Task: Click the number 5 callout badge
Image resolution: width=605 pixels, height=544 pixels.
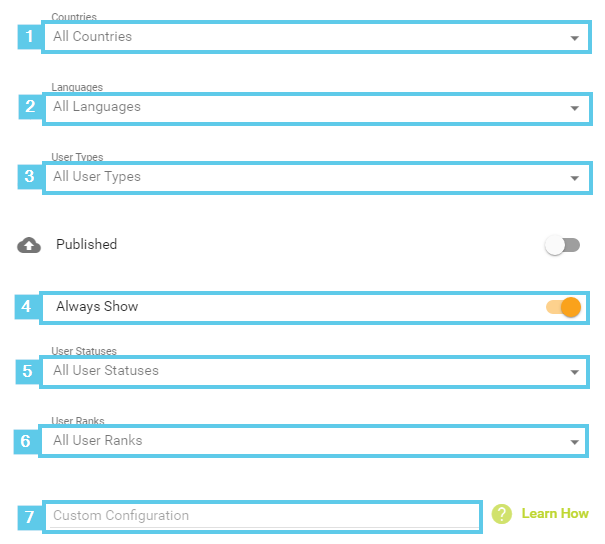Action: pos(27,371)
